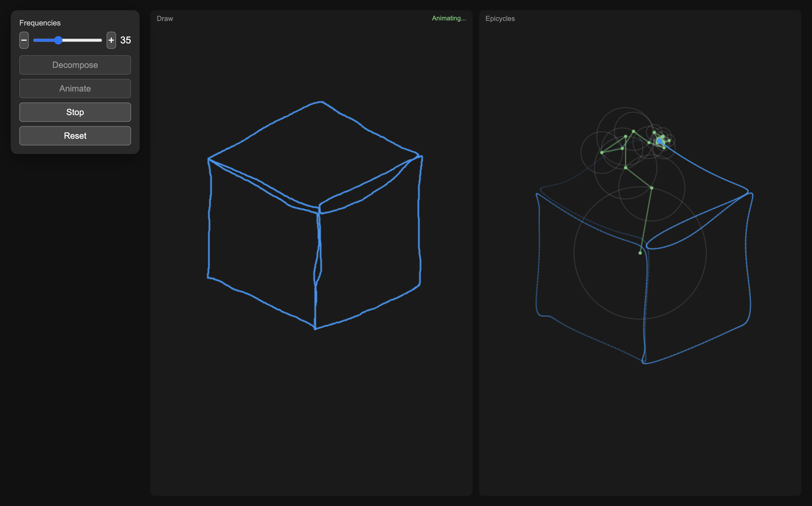
Task: Stop the running animation
Action: point(75,112)
